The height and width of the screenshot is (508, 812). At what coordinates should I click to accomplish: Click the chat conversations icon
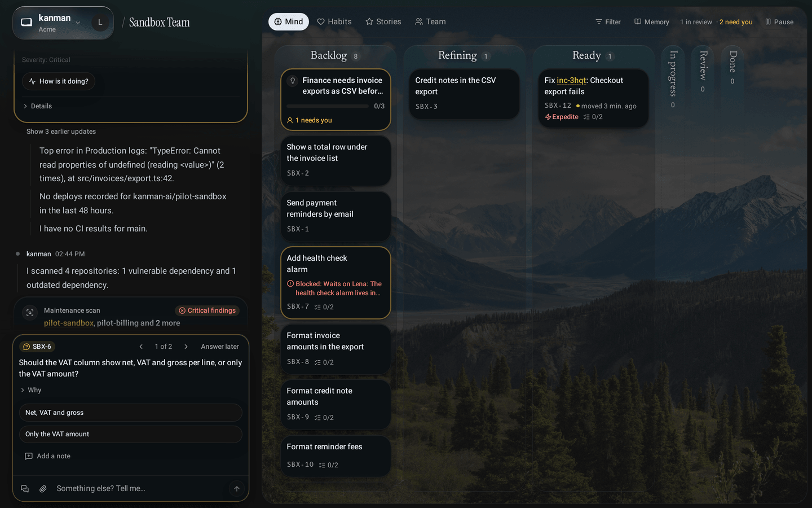click(x=25, y=489)
